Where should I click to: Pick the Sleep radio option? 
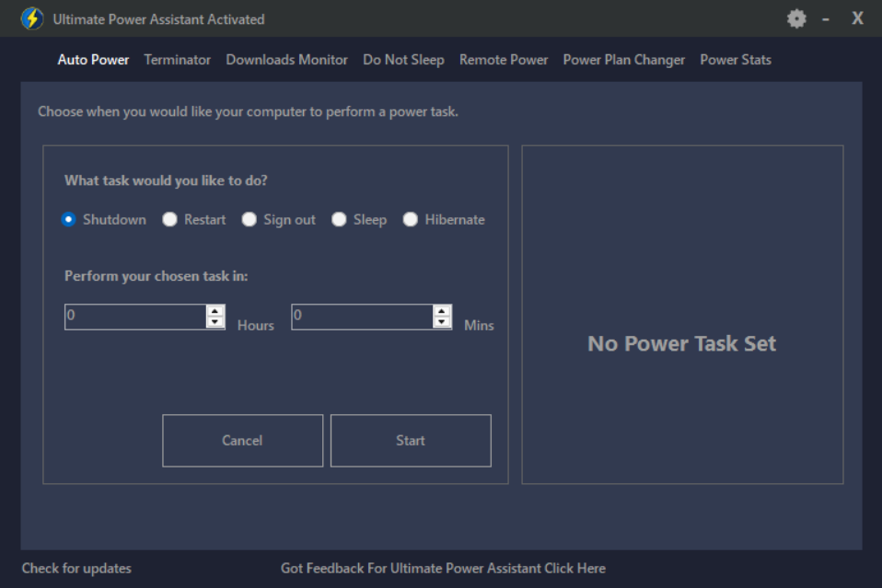tap(339, 219)
